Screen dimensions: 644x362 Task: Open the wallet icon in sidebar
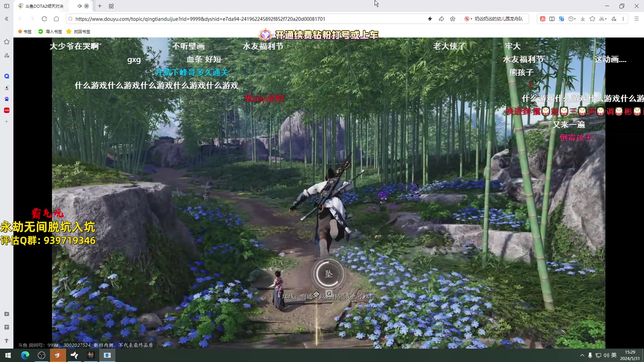coord(6,327)
